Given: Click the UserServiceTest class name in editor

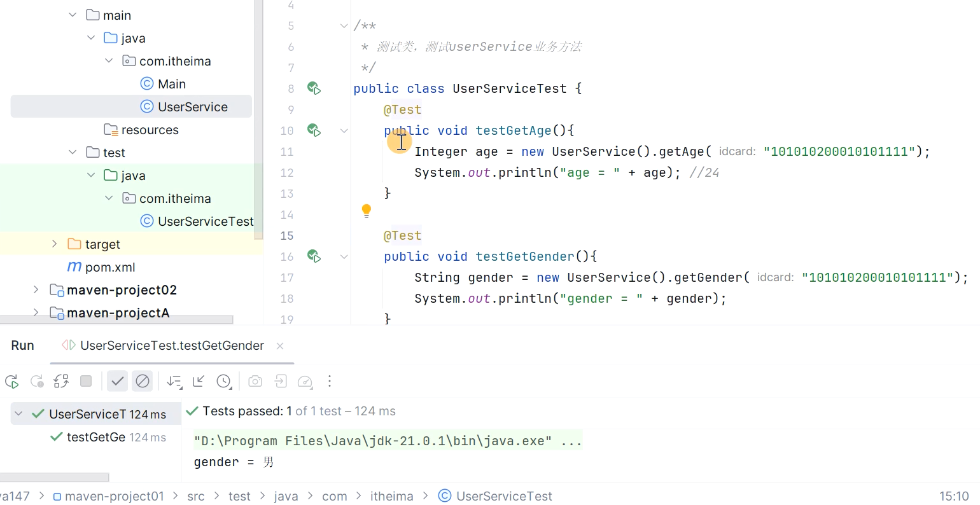Looking at the screenshot, I should coord(509,88).
